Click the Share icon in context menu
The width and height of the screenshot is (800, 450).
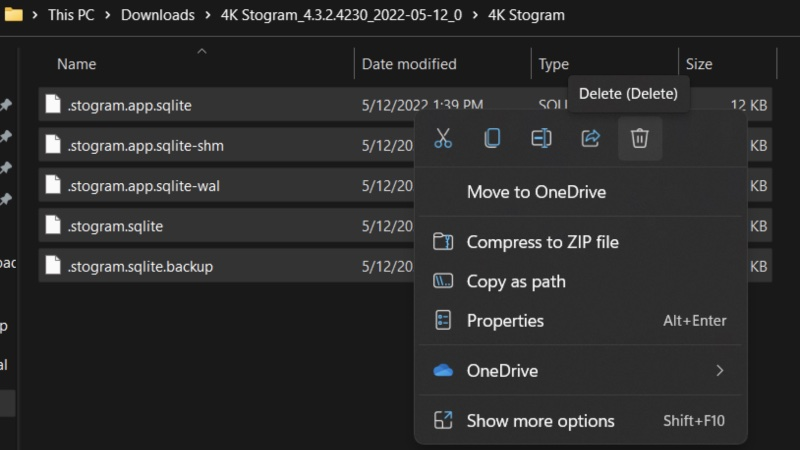coord(590,138)
